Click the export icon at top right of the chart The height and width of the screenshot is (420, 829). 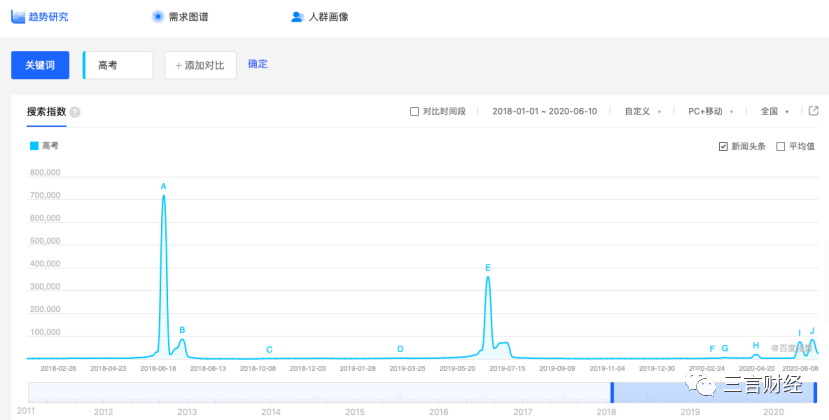click(814, 111)
